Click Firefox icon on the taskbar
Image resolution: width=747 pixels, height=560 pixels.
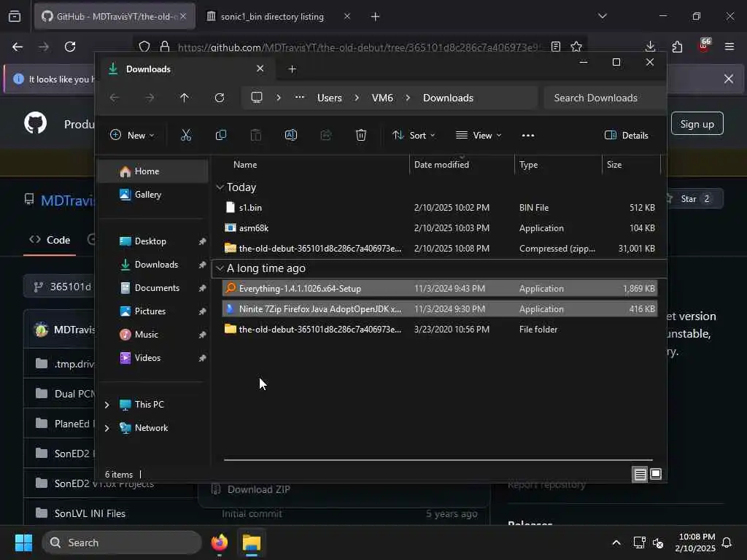[x=220, y=542]
